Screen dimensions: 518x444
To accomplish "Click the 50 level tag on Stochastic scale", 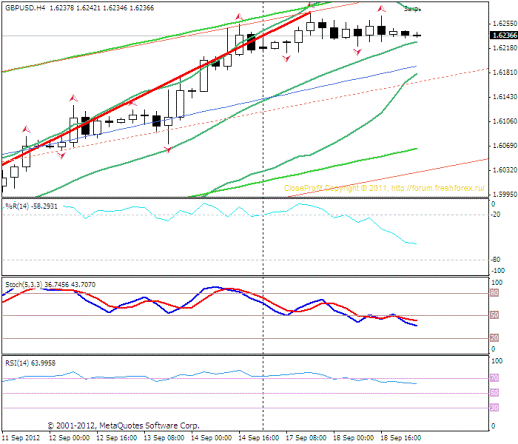I will click(x=494, y=315).
